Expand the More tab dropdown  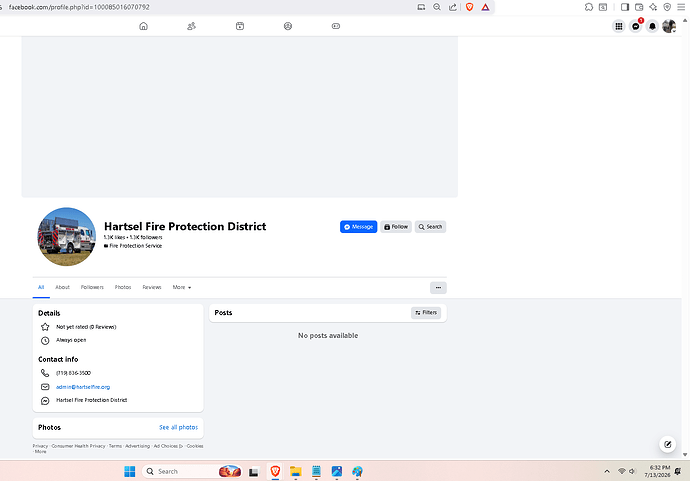coord(182,287)
